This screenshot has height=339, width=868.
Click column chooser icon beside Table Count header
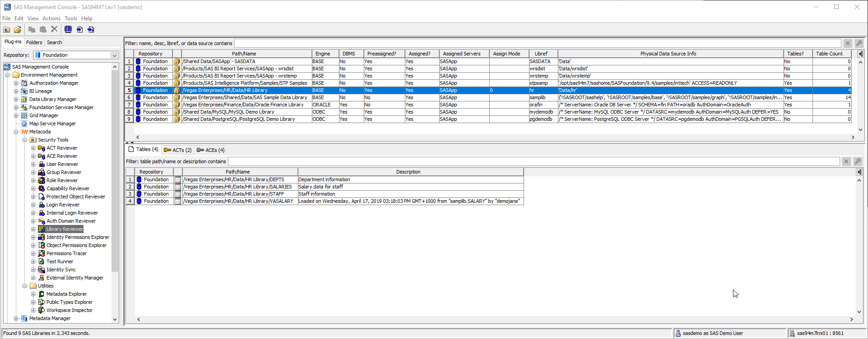[861, 54]
